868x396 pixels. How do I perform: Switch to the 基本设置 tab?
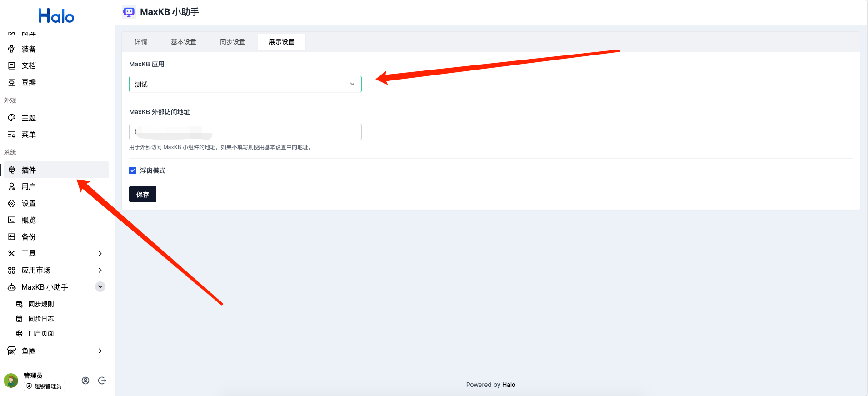(184, 42)
